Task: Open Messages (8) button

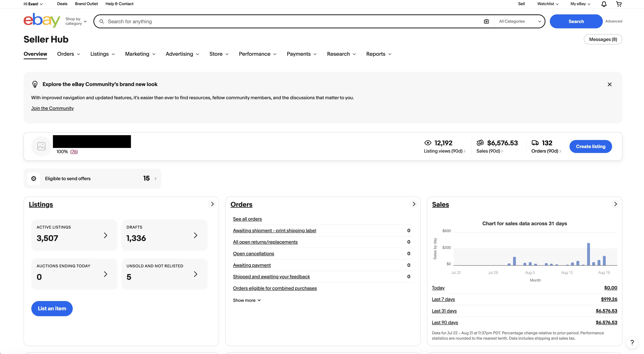Action: [603, 39]
